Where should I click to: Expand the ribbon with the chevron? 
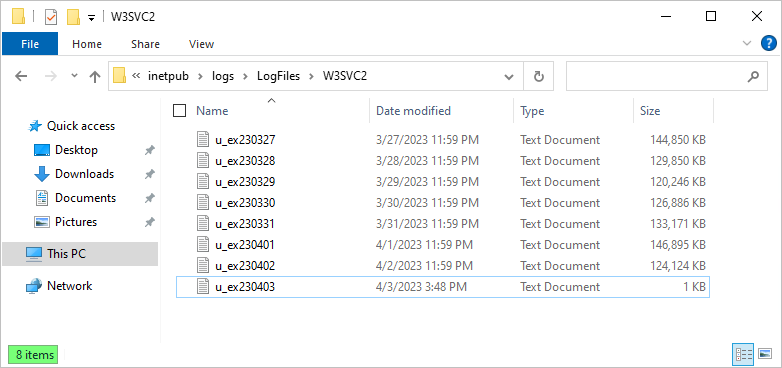[x=747, y=43]
